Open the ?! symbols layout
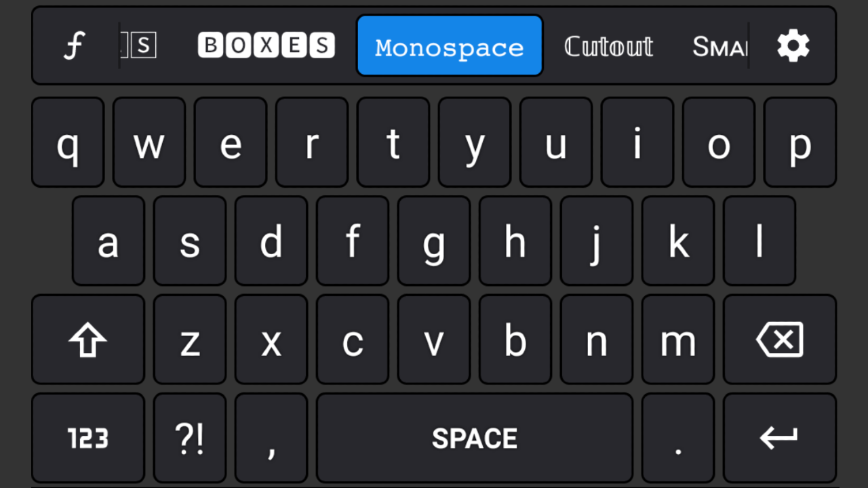868x488 pixels. (190, 439)
